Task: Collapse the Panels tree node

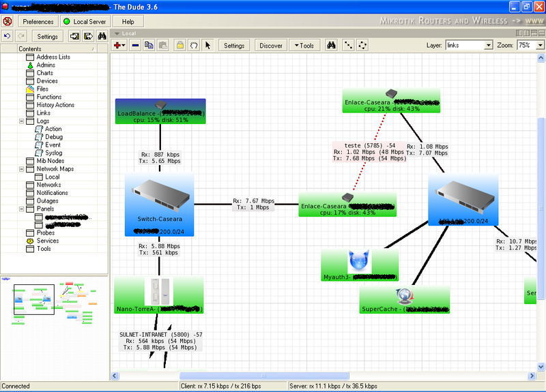Action: (x=22, y=209)
